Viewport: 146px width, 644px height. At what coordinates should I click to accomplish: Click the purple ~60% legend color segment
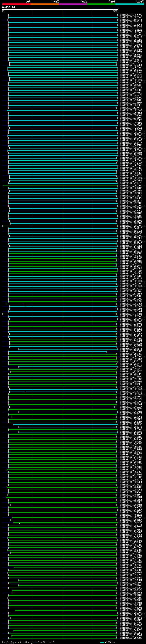pos(73,4)
